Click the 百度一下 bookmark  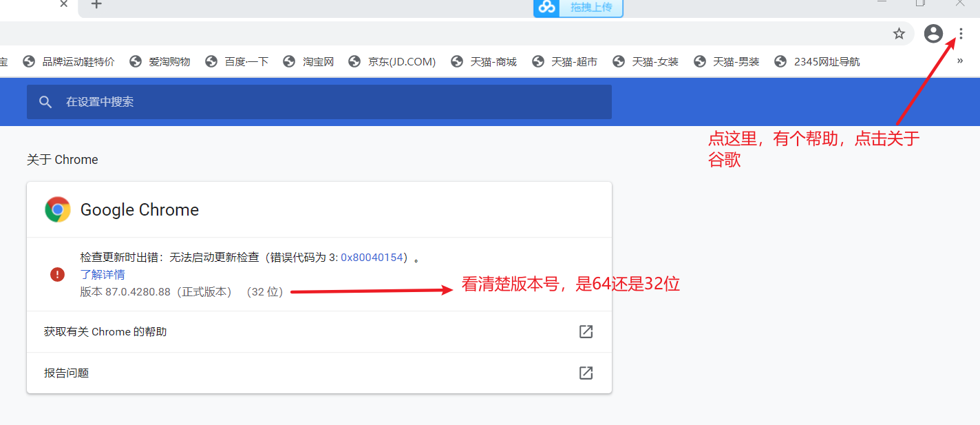coord(246,61)
